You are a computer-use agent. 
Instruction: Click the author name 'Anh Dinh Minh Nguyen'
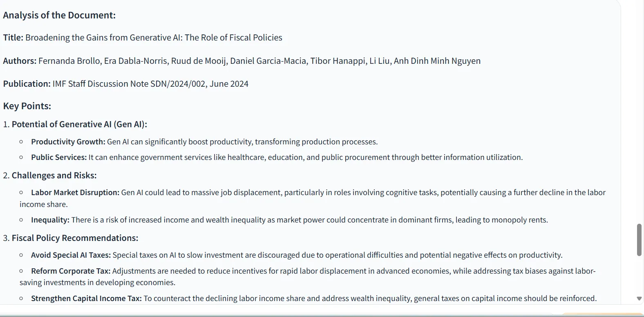click(x=437, y=61)
